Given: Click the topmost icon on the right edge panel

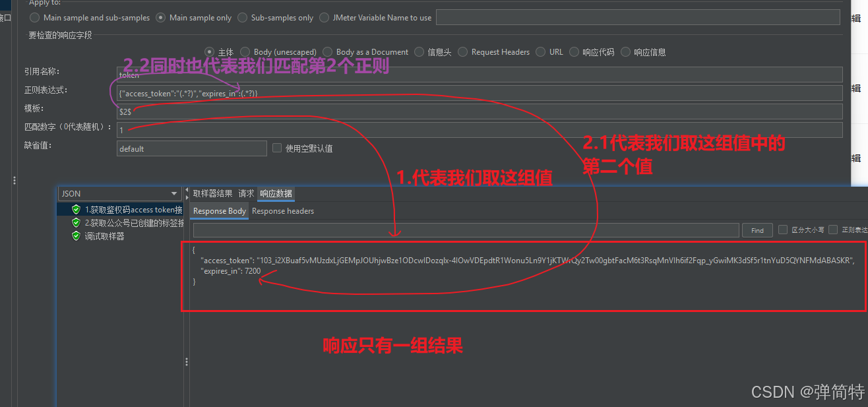Looking at the screenshot, I should click(x=856, y=18).
